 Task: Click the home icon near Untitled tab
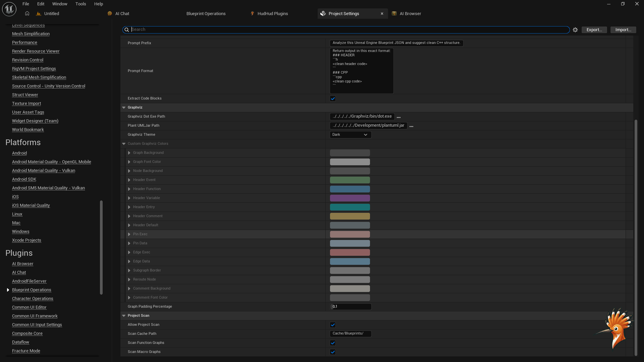[x=27, y=13]
